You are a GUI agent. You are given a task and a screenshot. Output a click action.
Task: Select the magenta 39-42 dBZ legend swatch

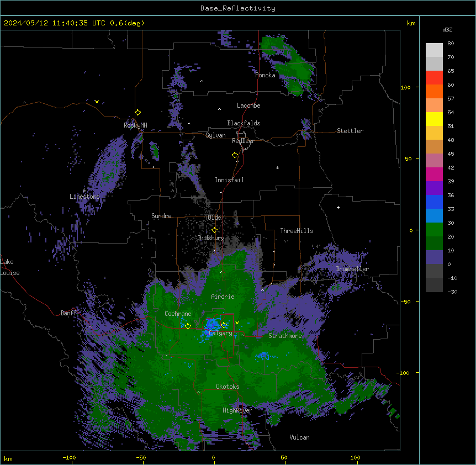434,174
